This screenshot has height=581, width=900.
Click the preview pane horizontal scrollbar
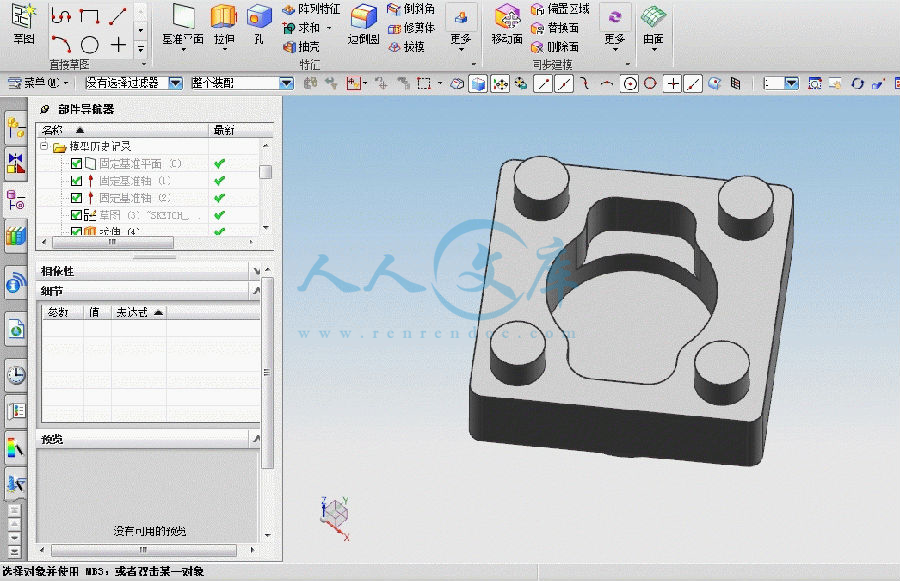[x=143, y=550]
